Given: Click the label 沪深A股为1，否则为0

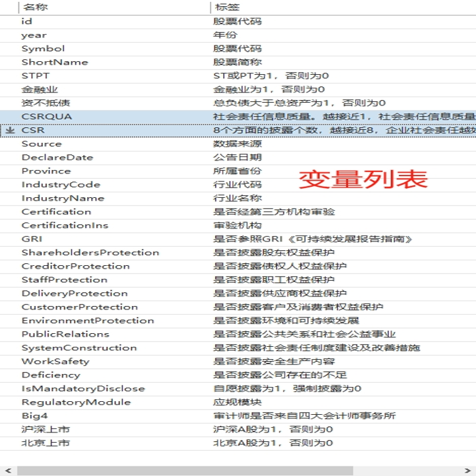Looking at the screenshot, I should tap(273, 430).
